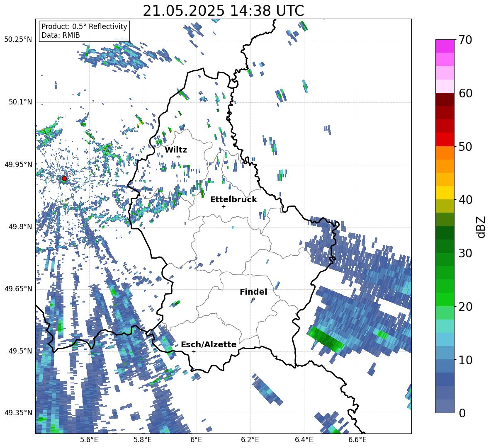Click the colorbar tick label 20
Screen dimensions: 491x448
coord(465,307)
